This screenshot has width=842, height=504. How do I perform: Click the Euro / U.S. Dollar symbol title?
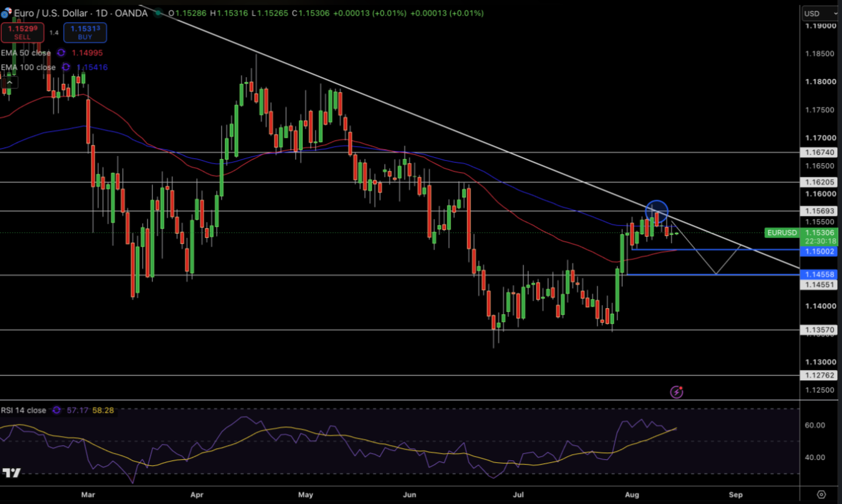[81, 13]
